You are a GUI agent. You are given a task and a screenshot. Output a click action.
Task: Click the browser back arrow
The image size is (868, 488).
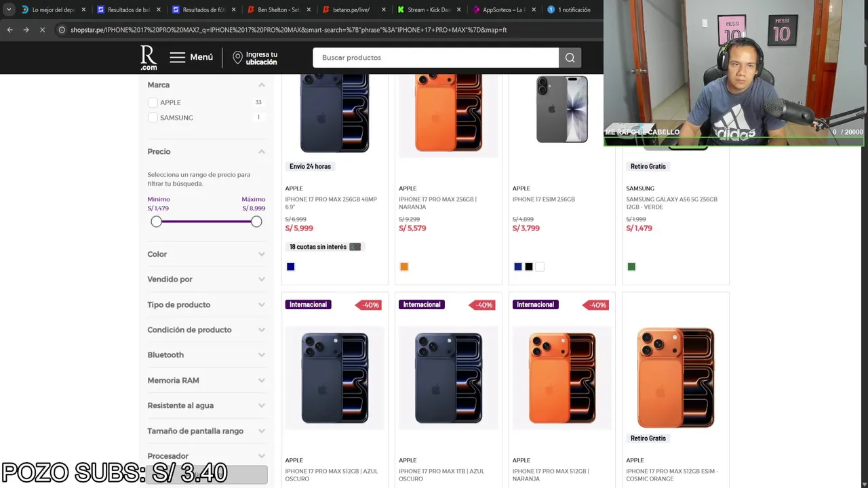9,30
